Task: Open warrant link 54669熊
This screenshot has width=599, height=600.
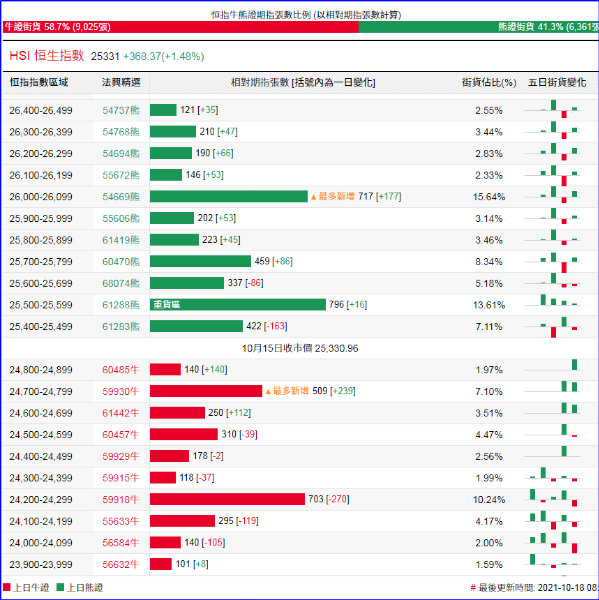Action: pyautogui.click(x=121, y=197)
